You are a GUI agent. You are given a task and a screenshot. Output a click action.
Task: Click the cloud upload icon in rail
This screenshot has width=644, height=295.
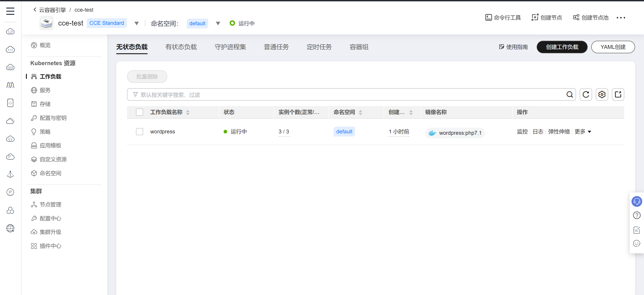(10, 139)
